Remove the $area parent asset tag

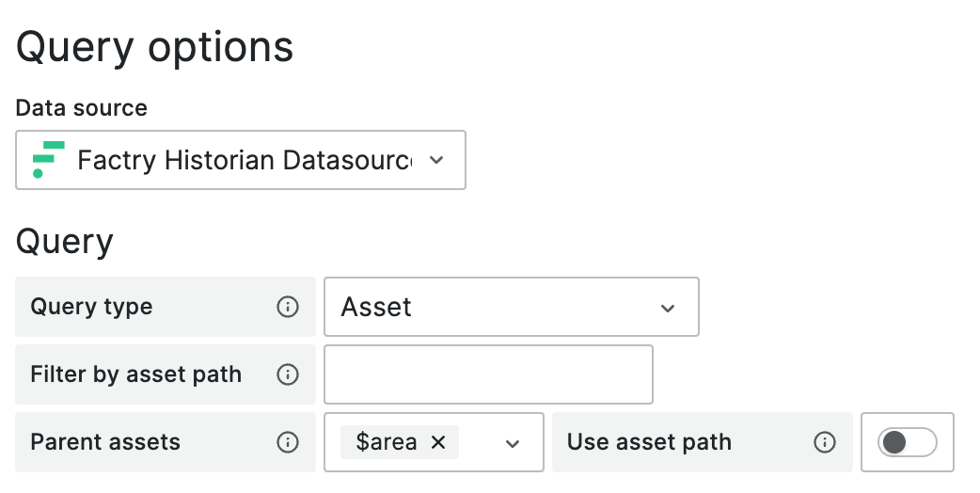(x=438, y=442)
